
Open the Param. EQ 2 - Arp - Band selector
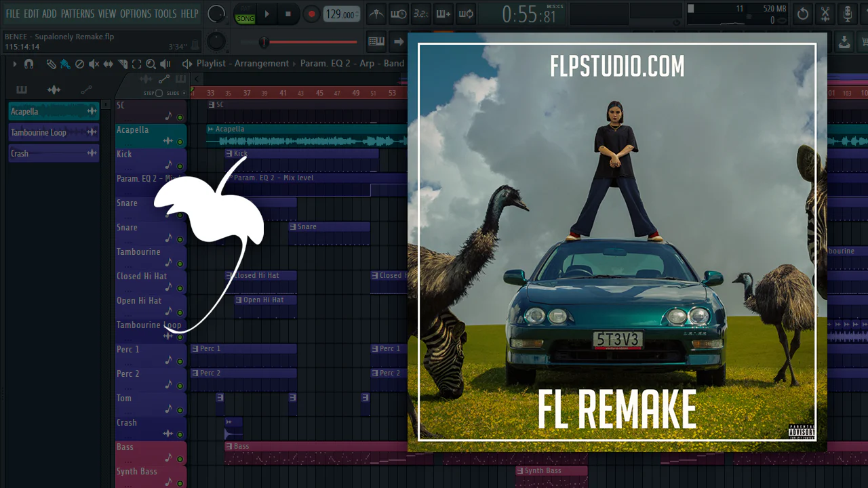click(x=352, y=64)
